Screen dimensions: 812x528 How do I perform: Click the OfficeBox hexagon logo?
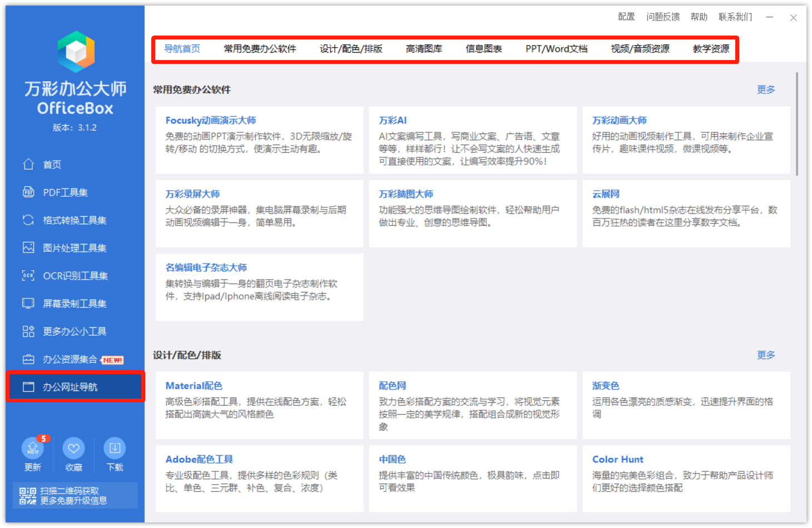pyautogui.click(x=76, y=52)
